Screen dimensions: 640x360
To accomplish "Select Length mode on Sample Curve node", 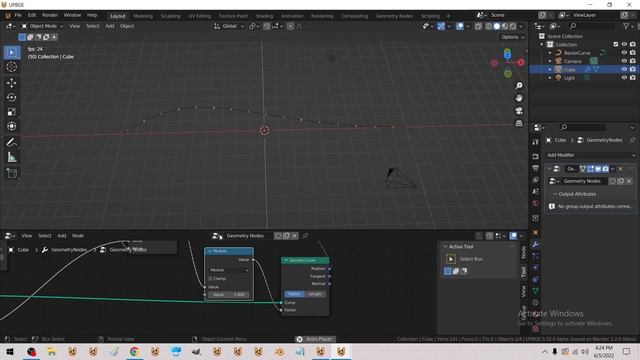I will tap(315, 294).
